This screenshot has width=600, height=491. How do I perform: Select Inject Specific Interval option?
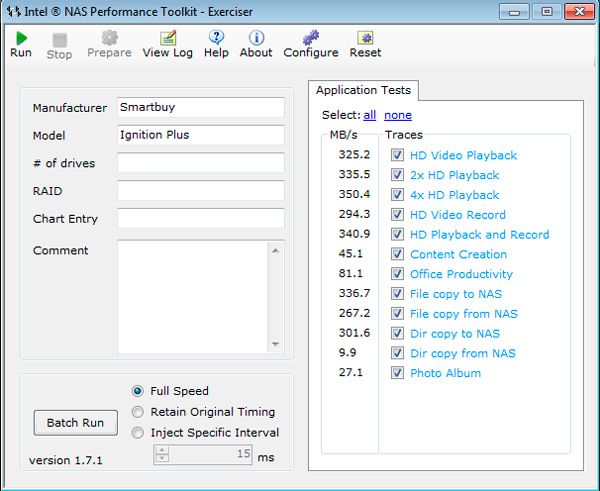(x=137, y=433)
